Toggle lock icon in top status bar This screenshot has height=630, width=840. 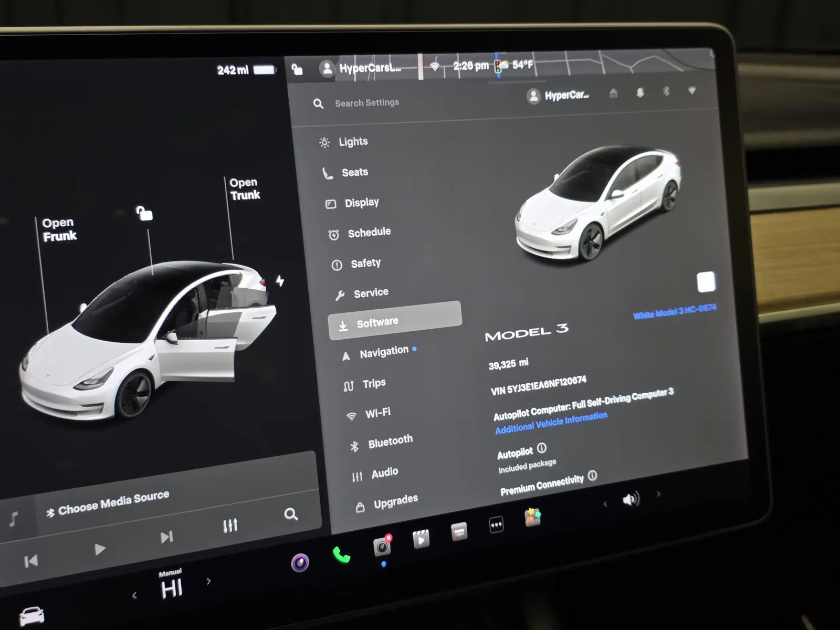click(x=297, y=69)
